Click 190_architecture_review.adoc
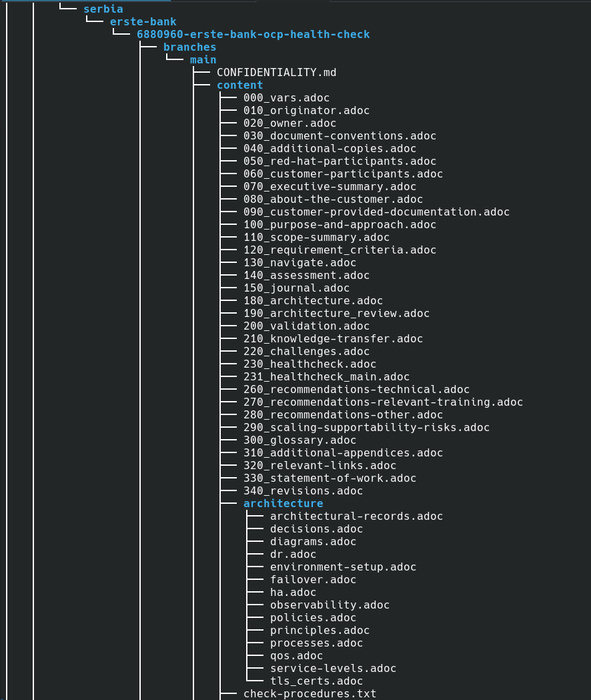 [x=337, y=314]
